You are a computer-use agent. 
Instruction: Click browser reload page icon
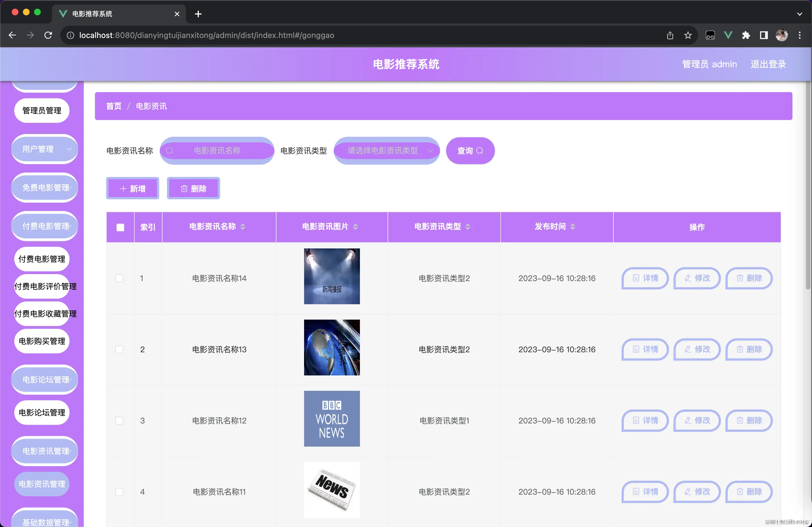pyautogui.click(x=48, y=35)
